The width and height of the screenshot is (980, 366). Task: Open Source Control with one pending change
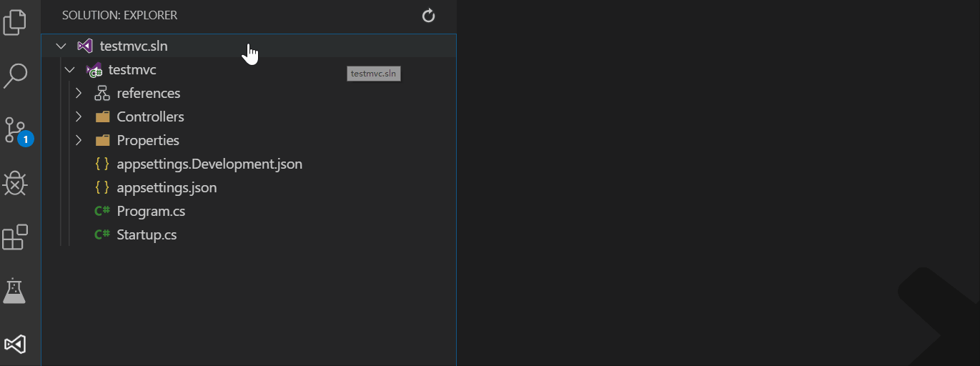pyautogui.click(x=17, y=132)
